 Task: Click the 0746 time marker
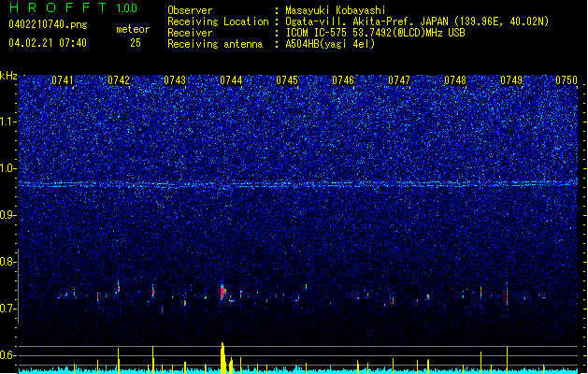coord(343,80)
